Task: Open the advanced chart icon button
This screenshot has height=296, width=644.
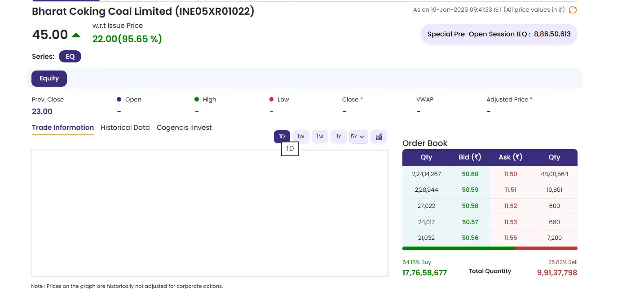Action: click(x=379, y=137)
